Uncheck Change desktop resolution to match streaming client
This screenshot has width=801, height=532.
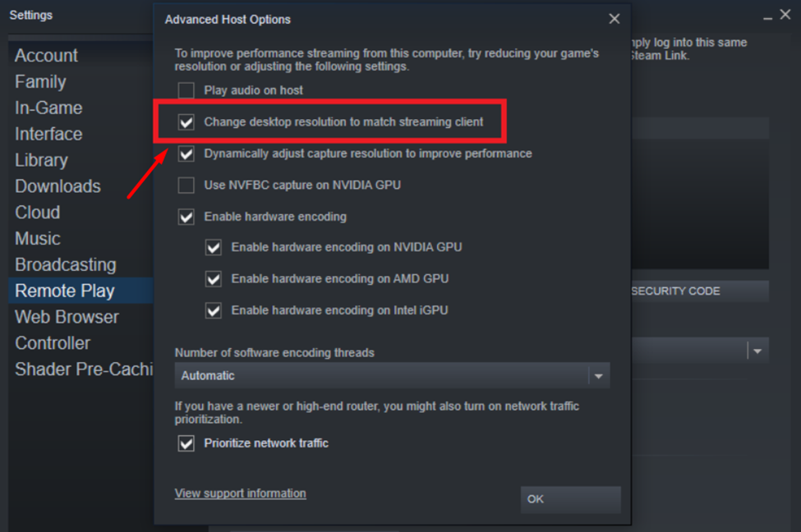(x=186, y=122)
